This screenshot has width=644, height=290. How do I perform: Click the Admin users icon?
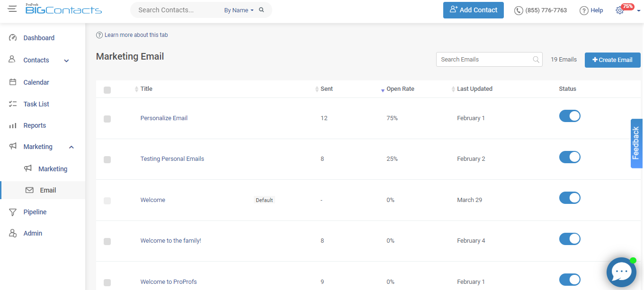[x=13, y=233]
